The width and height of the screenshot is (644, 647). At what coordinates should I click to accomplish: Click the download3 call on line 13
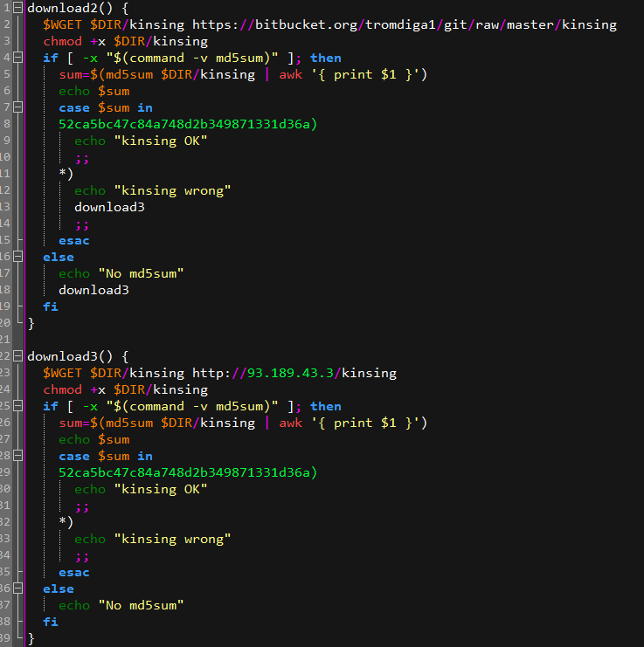point(109,207)
